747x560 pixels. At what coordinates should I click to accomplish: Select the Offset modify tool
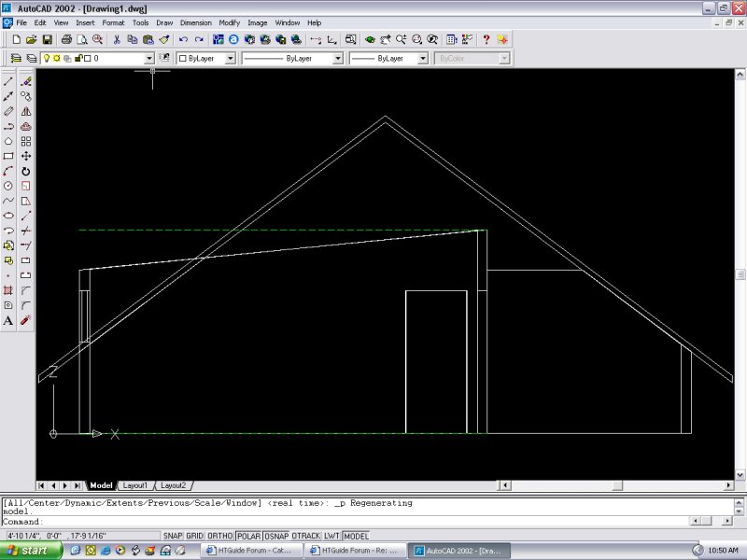26,126
